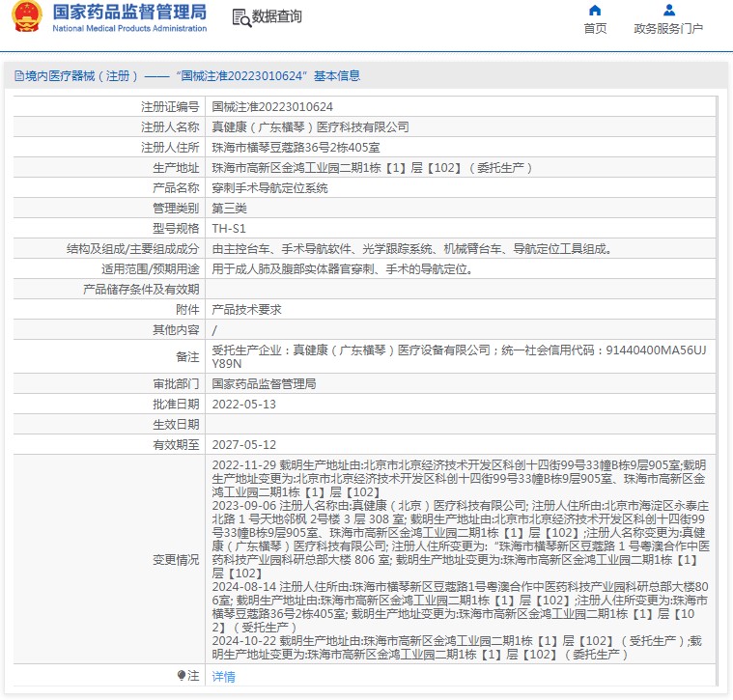Select 备注 entrusted manufacturer remark
Image resolution: width=733 pixels, height=700 pixels.
coord(459,356)
